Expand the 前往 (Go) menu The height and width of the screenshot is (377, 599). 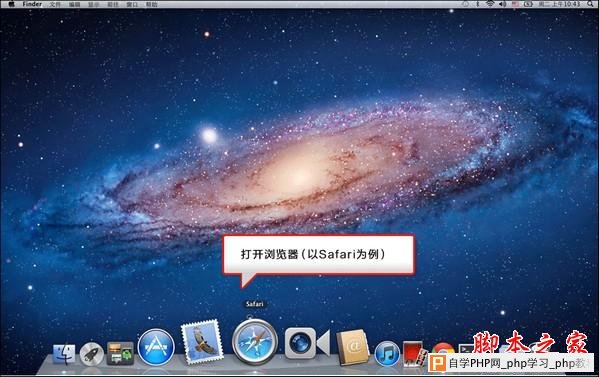(x=113, y=5)
